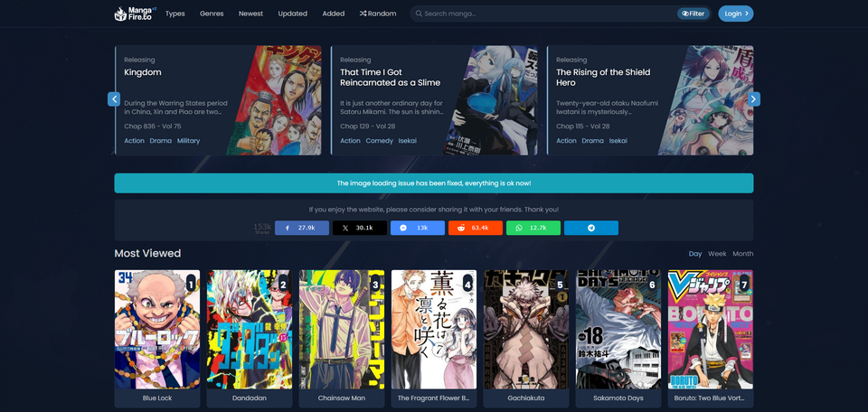
Task: Open the Boruto: Two Blue Vortex cover
Action: click(711, 330)
